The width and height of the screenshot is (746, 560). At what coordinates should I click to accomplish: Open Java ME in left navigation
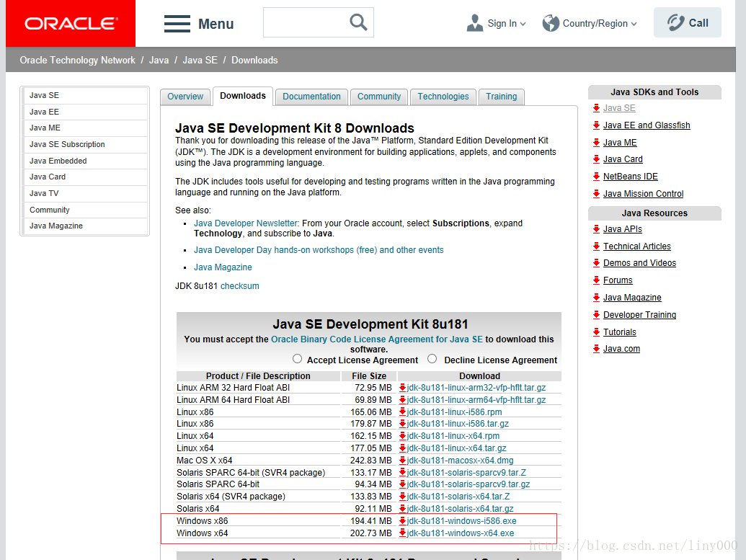(x=85, y=128)
